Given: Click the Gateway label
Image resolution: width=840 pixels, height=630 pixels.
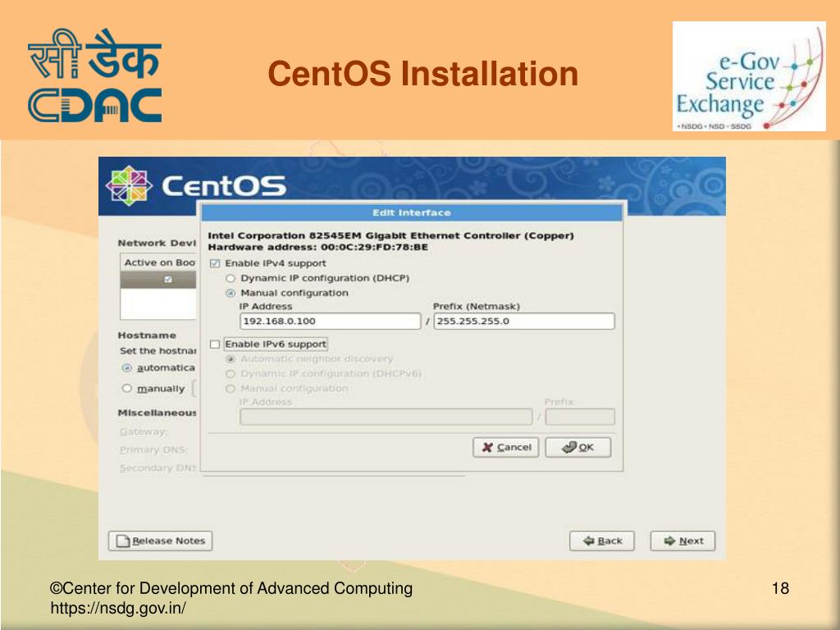Looking at the screenshot, I should point(143,431).
